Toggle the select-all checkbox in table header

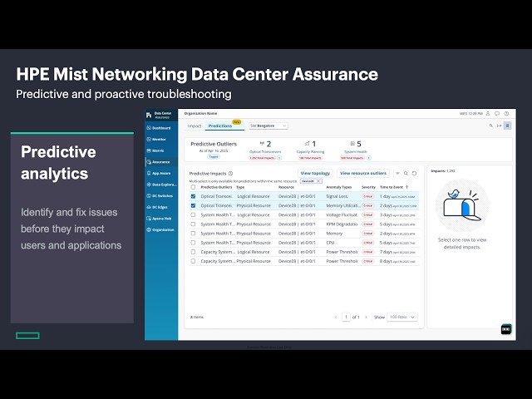[193, 187]
